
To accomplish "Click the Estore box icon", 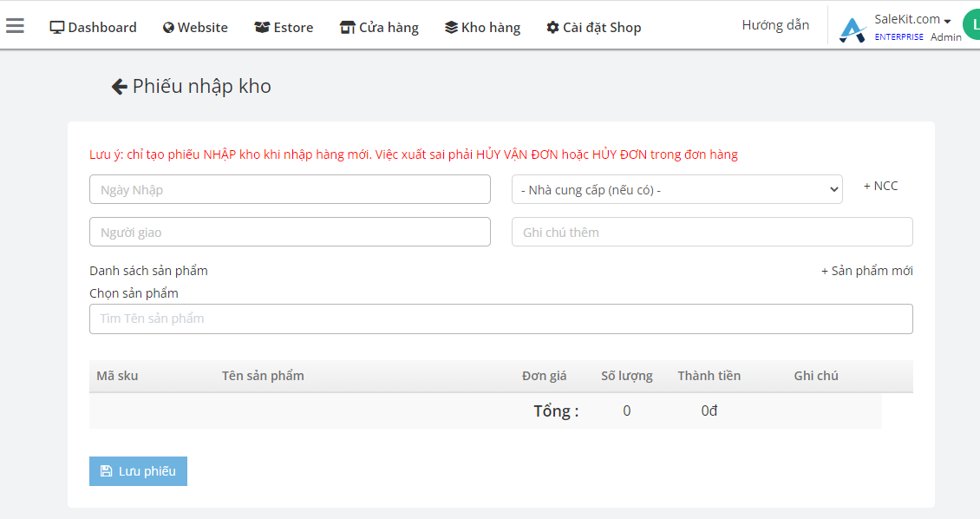I will [x=262, y=28].
